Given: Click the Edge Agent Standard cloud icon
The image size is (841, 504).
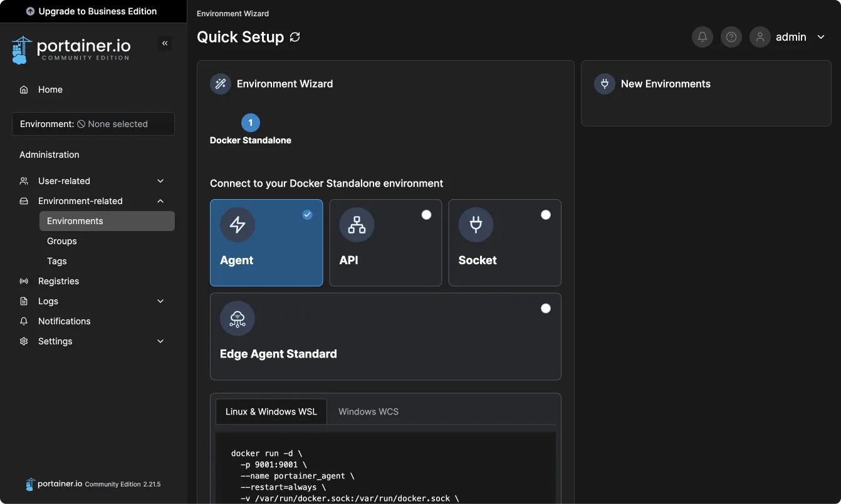Looking at the screenshot, I should (x=238, y=319).
